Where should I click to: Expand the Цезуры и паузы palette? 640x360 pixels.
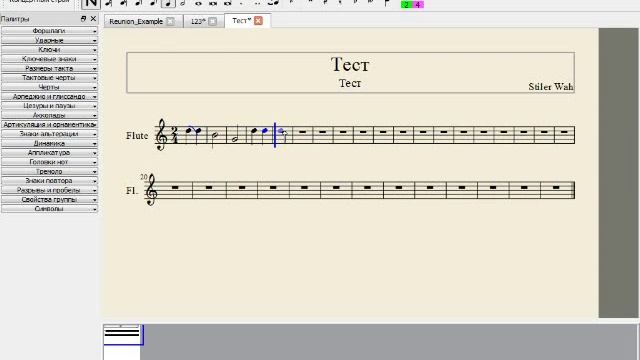[x=49, y=106]
